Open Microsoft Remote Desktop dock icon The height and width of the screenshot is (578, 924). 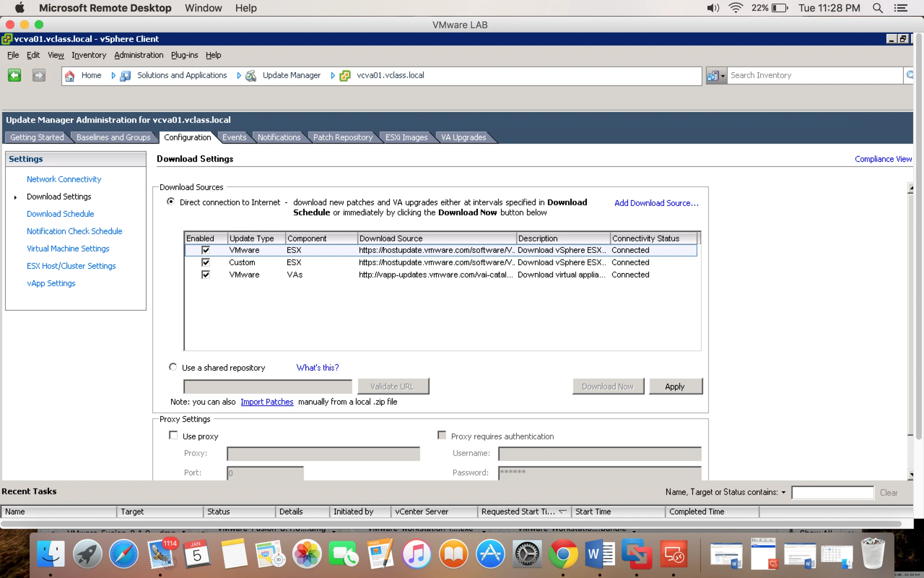[x=674, y=554]
